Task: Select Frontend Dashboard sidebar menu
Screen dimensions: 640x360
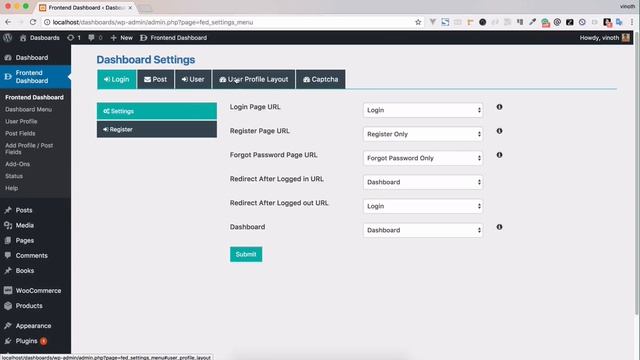Action: 36,77
